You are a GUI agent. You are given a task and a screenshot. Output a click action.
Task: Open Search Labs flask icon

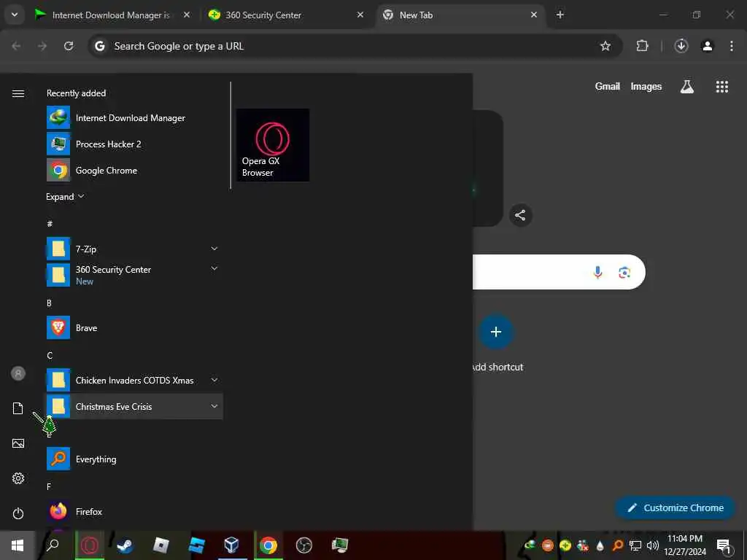coord(687,87)
